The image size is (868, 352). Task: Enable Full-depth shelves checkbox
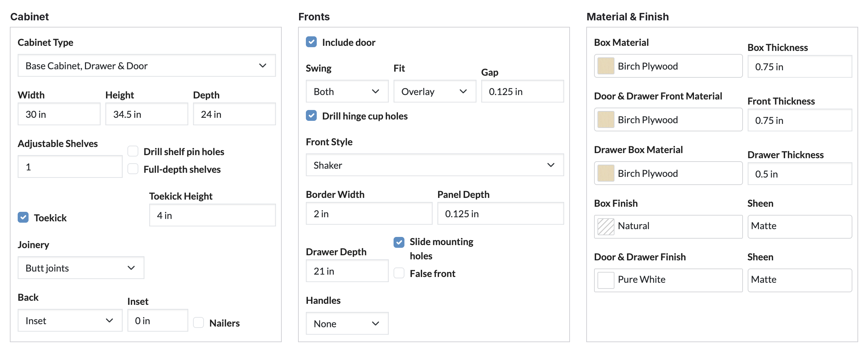tap(133, 169)
